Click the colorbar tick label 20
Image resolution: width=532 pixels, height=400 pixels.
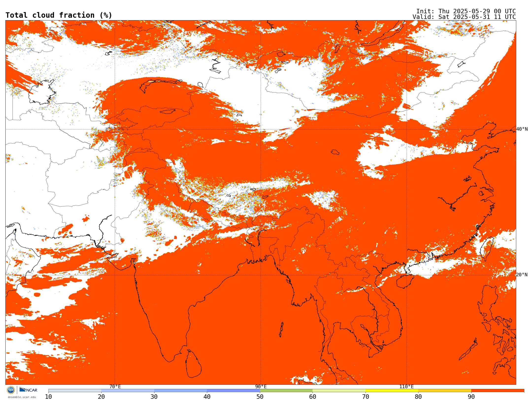click(101, 397)
